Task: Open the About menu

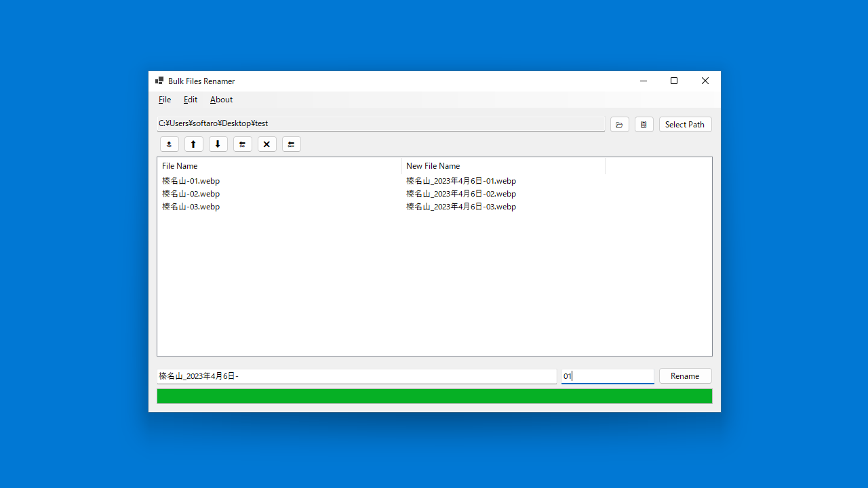Action: [221, 100]
